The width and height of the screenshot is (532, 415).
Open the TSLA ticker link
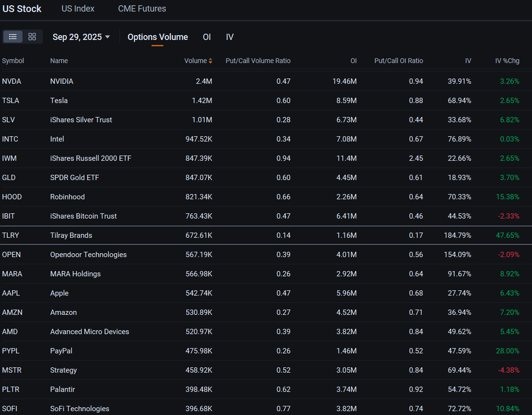point(11,101)
